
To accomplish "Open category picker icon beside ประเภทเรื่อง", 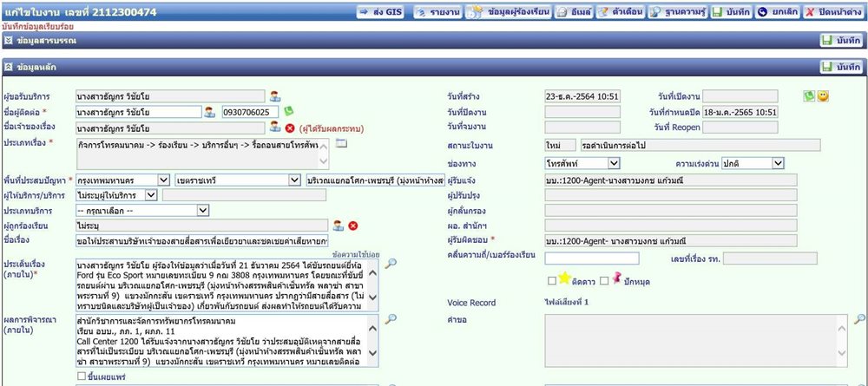I will (341, 143).
